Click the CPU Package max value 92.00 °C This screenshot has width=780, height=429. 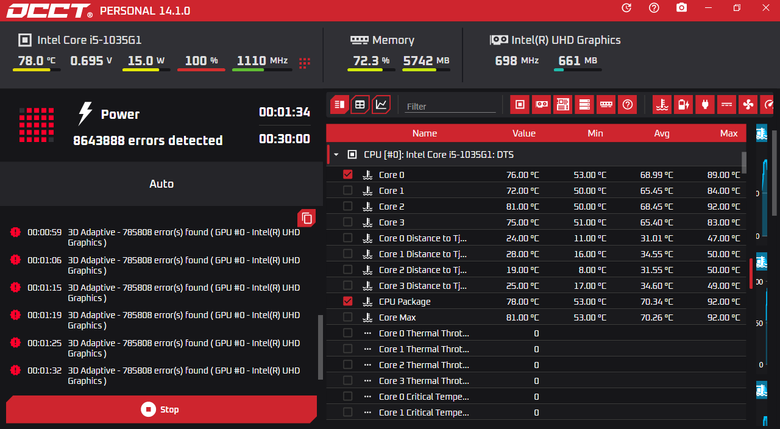click(723, 301)
